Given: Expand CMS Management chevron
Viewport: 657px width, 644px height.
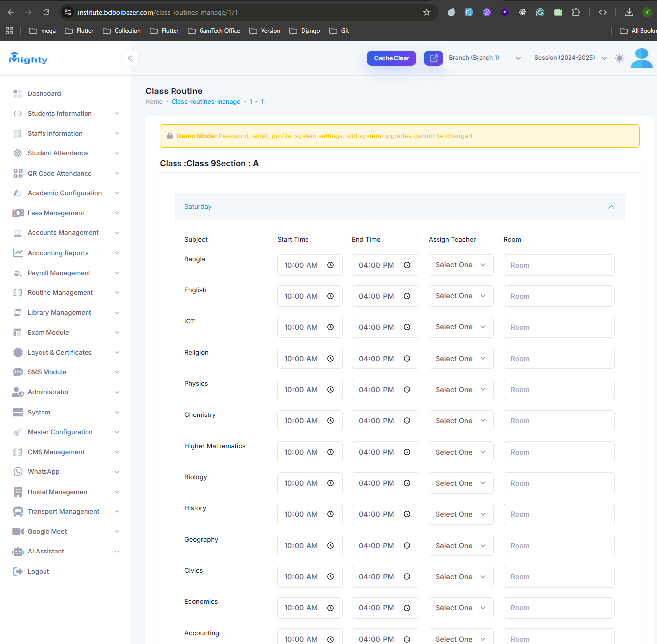Looking at the screenshot, I should pos(117,452).
